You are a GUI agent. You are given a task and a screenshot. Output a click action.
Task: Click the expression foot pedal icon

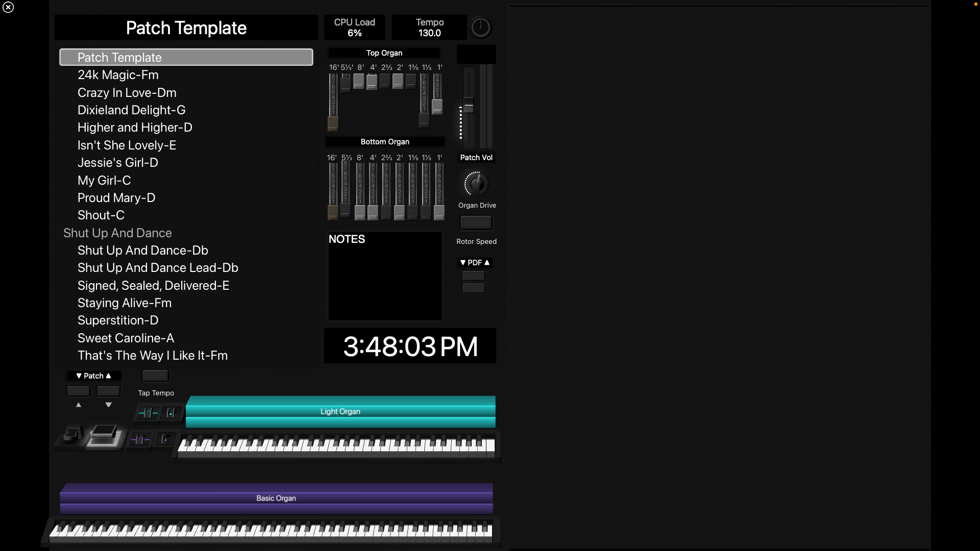click(105, 436)
